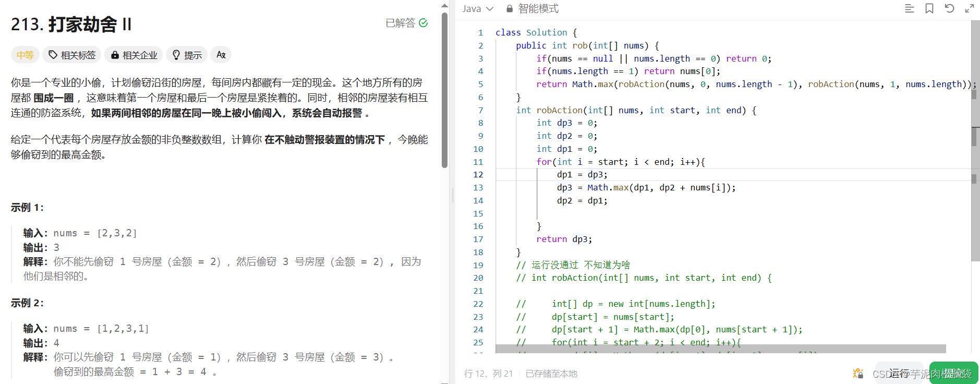Viewport: 980px width, 384px height.
Task: Click the 已解答 green checkmark icon
Action: [x=423, y=23]
